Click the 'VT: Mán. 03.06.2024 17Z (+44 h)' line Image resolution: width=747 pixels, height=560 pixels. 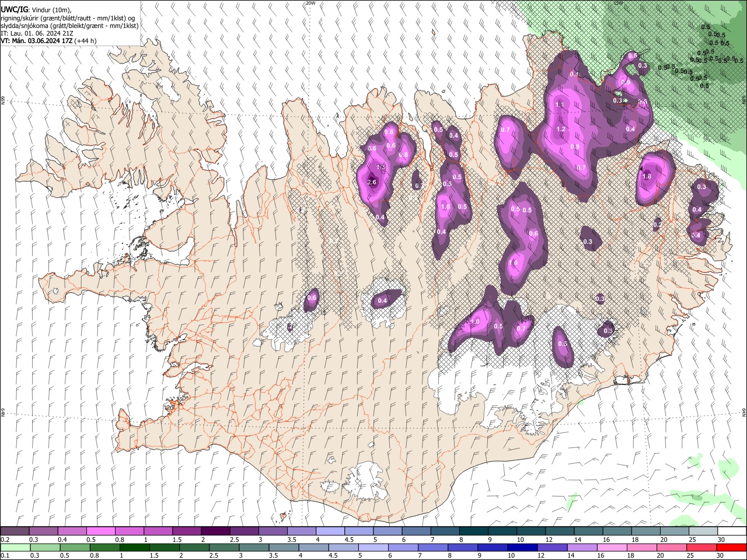(x=49, y=41)
